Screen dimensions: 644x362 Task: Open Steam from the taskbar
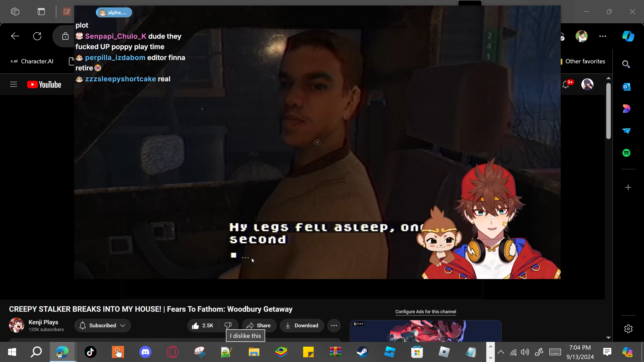(x=363, y=352)
